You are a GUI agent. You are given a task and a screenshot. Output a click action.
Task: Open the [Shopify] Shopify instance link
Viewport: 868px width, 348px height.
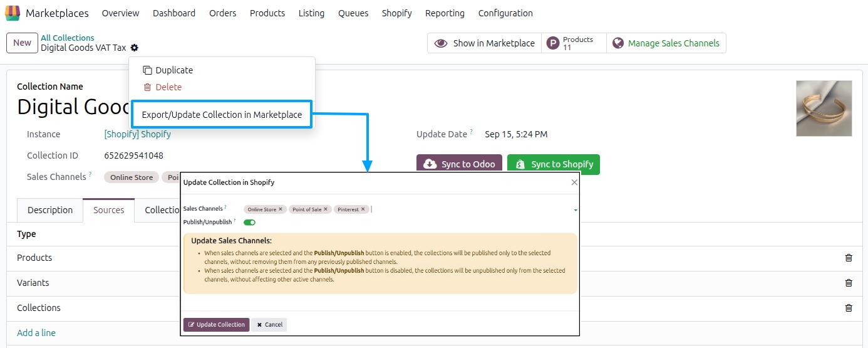coord(137,134)
